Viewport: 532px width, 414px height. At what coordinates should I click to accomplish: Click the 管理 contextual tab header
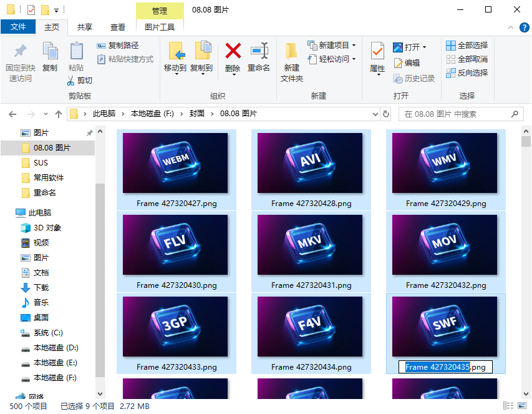tap(160, 11)
